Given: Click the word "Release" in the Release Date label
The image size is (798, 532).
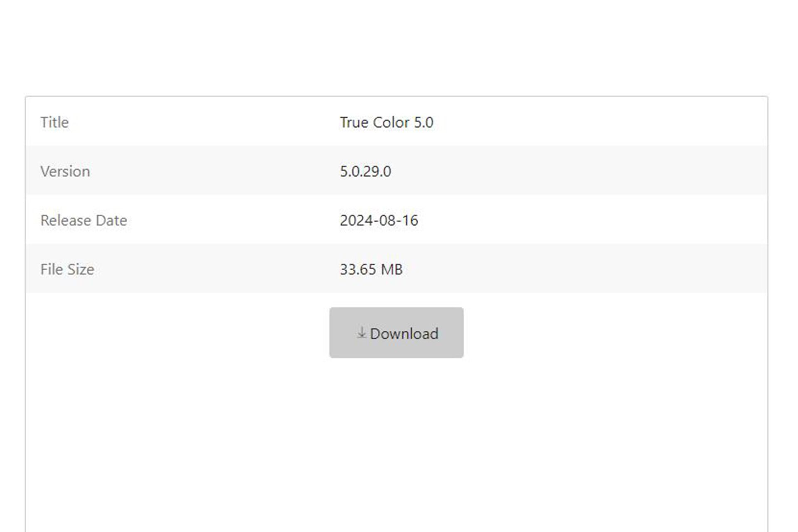Looking at the screenshot, I should tap(66, 221).
